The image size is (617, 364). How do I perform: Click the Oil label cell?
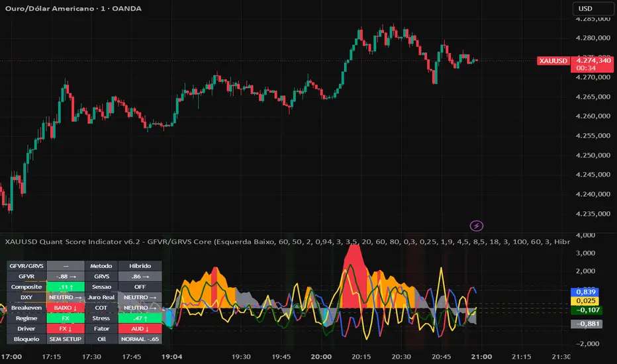(x=101, y=340)
